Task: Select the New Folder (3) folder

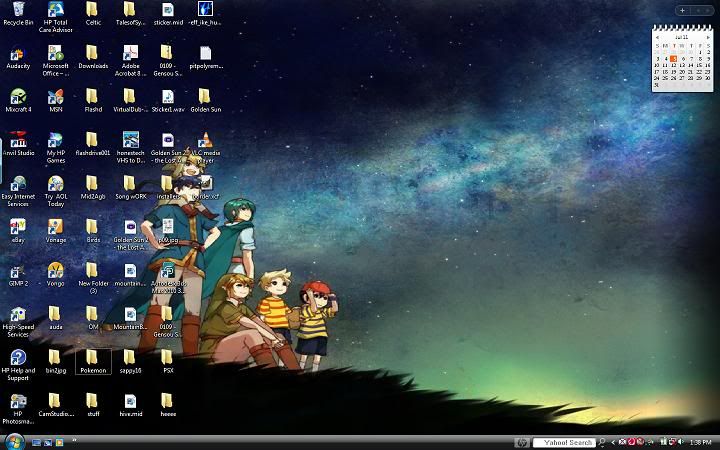Action: coord(93,278)
